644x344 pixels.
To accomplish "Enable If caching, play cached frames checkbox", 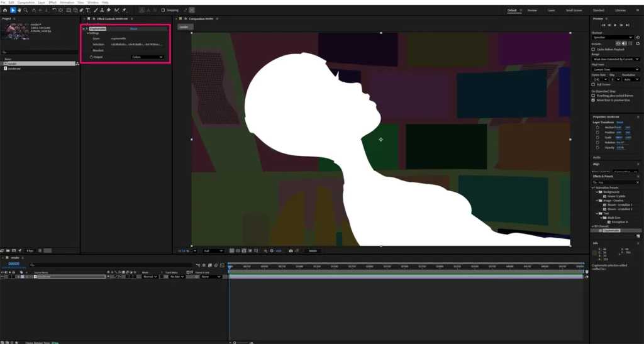I will 593,96.
